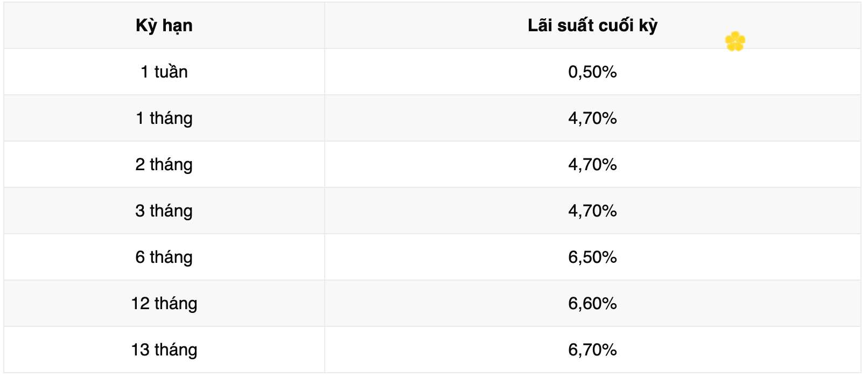Click the 6,70% interest rate value
Viewport: 868px width, 377px height.
pos(592,350)
